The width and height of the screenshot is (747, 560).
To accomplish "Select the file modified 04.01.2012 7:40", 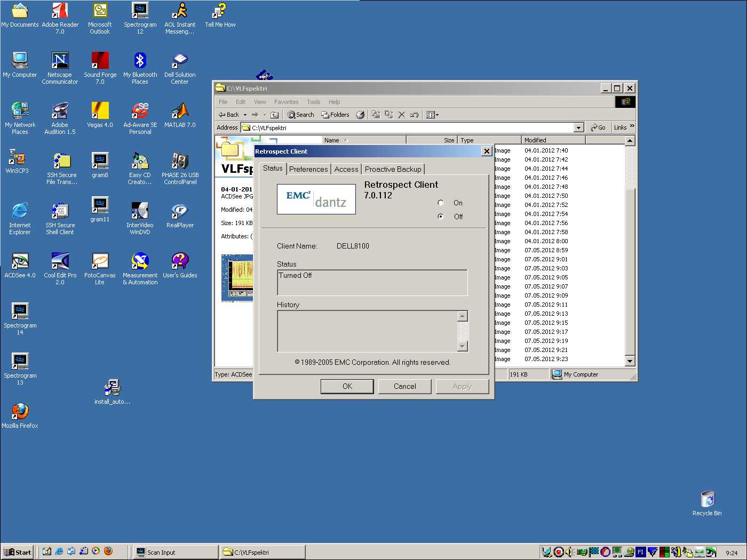I will [546, 150].
